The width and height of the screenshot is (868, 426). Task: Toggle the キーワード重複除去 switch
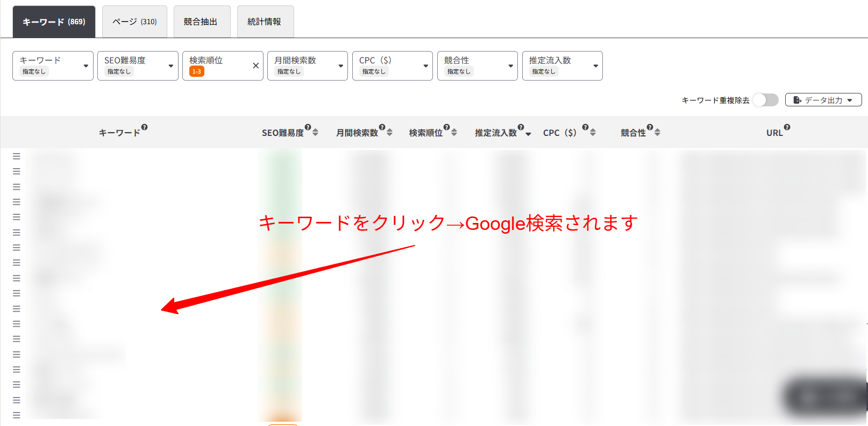(765, 100)
